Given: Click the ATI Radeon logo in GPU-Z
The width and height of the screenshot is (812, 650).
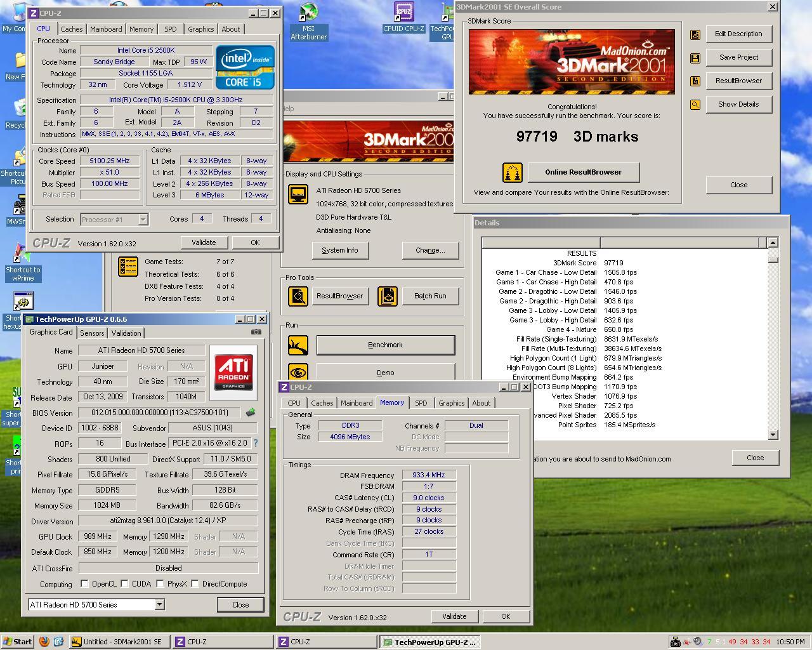Looking at the screenshot, I should click(233, 372).
